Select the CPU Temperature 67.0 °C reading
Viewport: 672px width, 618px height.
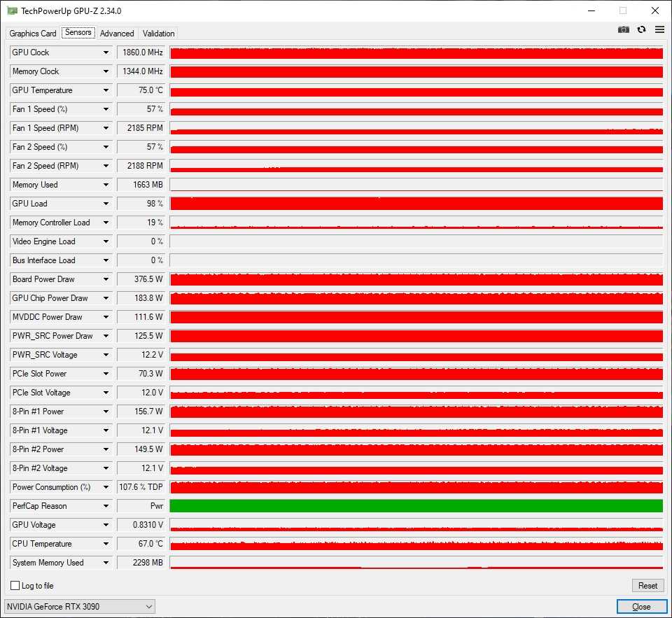[141, 544]
